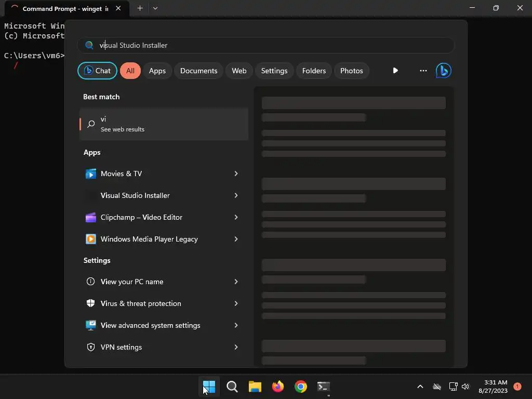Click the Windows Start button on taskbar
532x399 pixels.
209,387
